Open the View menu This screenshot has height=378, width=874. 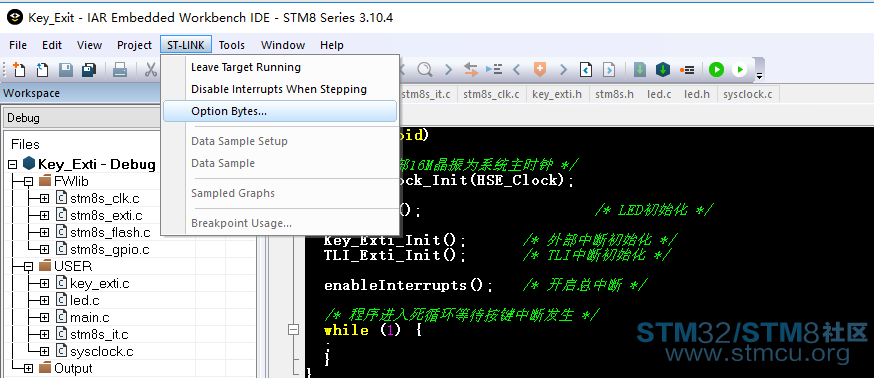tap(89, 45)
